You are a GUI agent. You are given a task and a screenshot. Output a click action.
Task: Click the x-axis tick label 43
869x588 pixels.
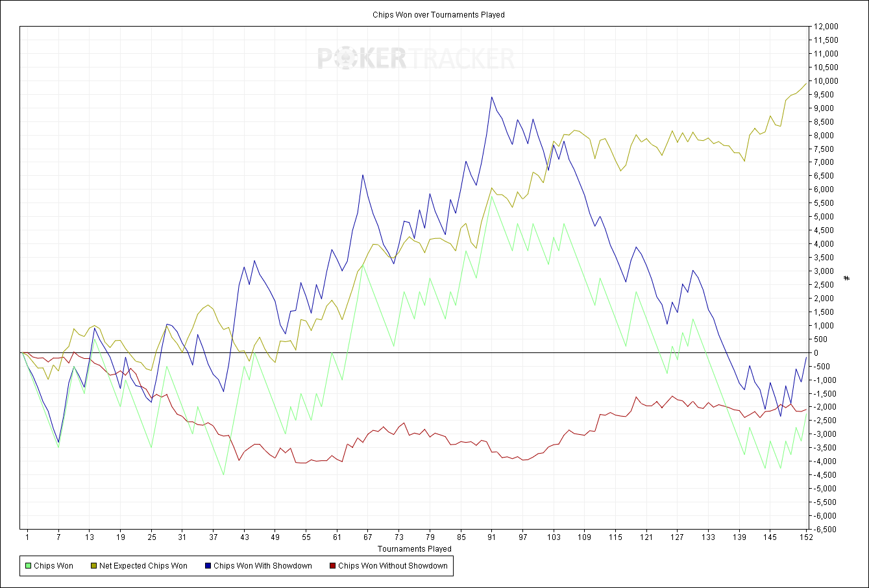244,538
